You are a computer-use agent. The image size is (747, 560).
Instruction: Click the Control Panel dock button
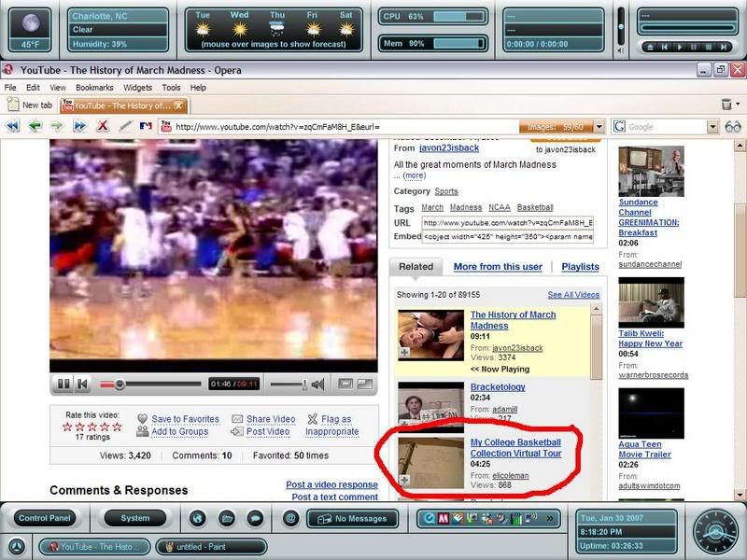pos(44,518)
